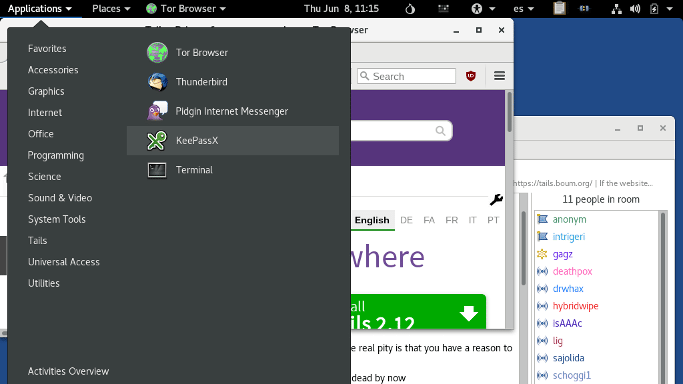The height and width of the screenshot is (384, 683).
Task: Switch page language to IT
Action: pyautogui.click(x=473, y=220)
